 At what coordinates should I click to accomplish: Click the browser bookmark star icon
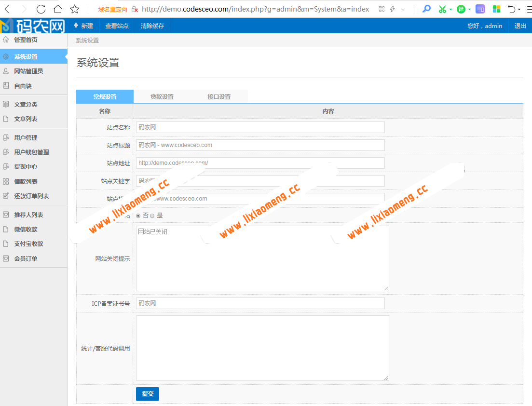point(74,9)
